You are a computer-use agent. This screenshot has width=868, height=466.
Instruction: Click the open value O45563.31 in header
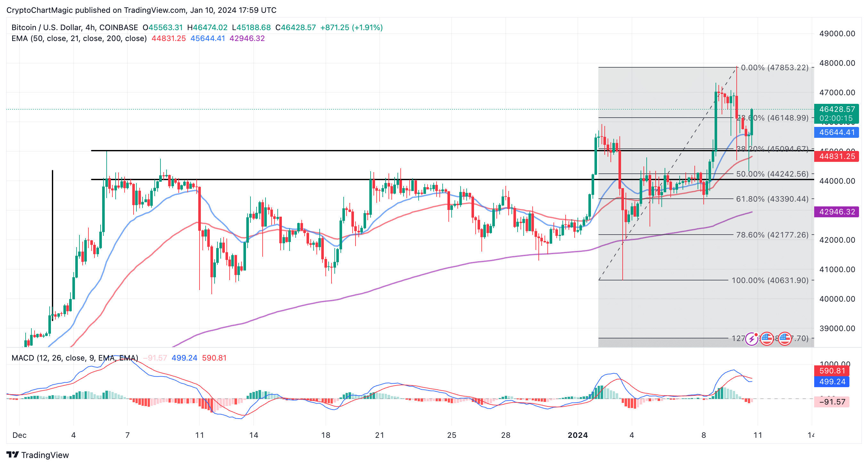163,27
